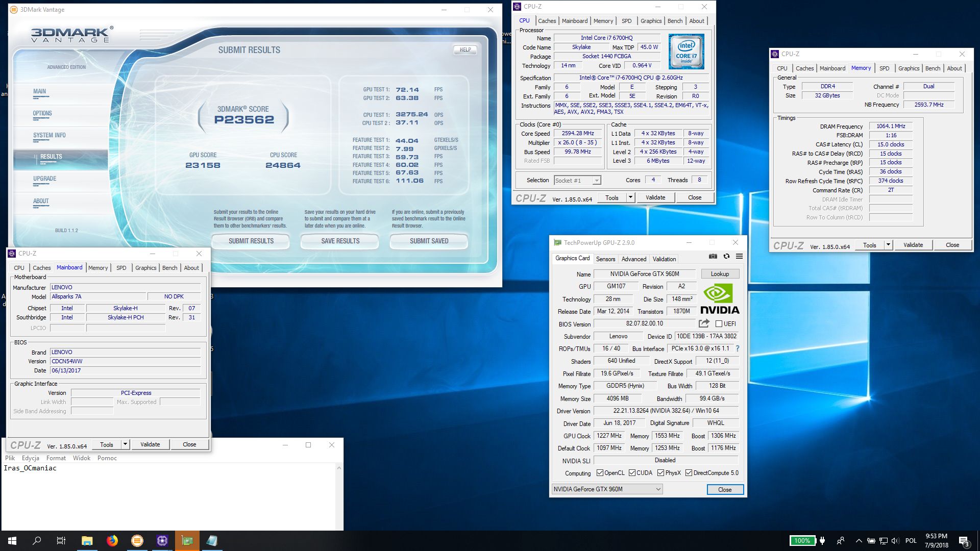Click the GPU-Z refresh icon
The height and width of the screenshot is (551, 980).
[x=726, y=256]
